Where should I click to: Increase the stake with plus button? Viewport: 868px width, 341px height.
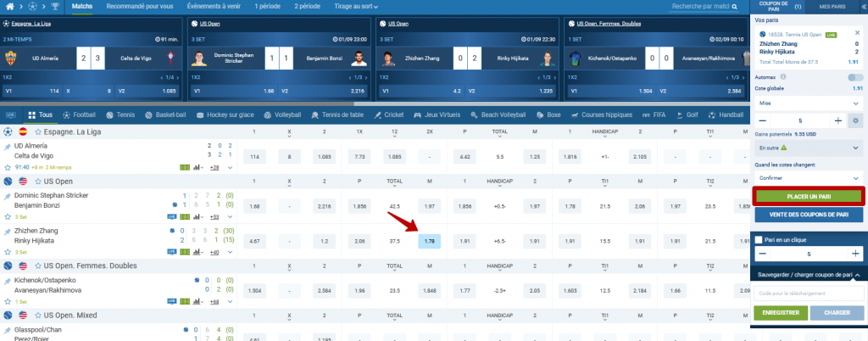point(837,120)
